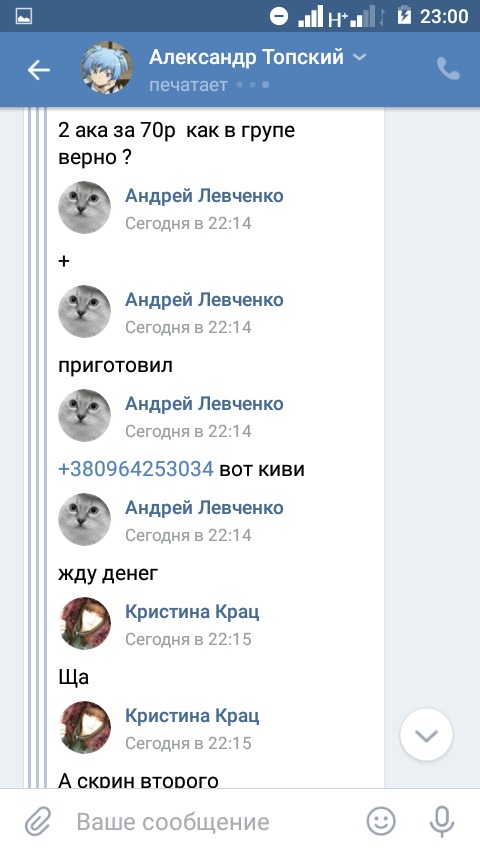The image size is (480, 854).
Task: Tap the image notification icon in status bar
Action: point(23,16)
